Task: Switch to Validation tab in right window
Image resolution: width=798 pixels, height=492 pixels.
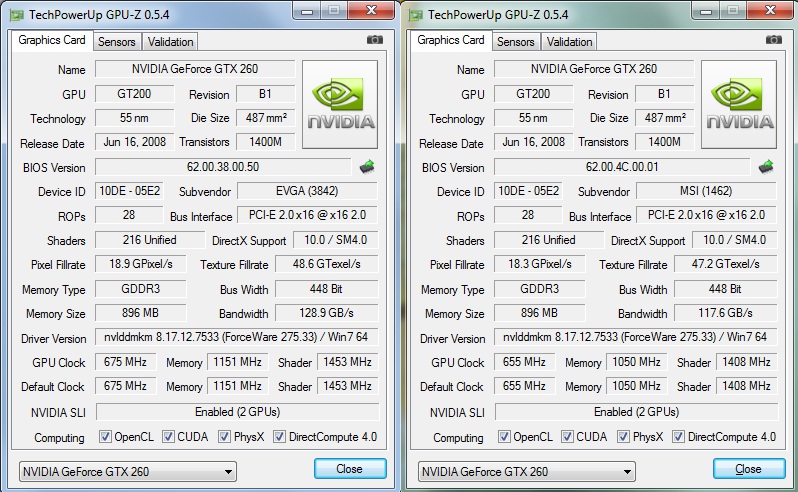Action: tap(569, 42)
